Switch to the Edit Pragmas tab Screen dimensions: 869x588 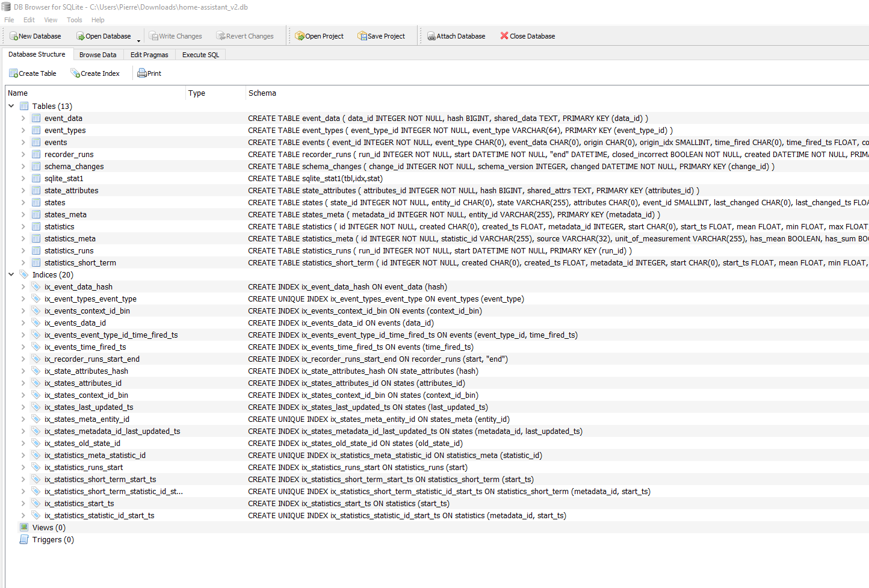click(149, 55)
